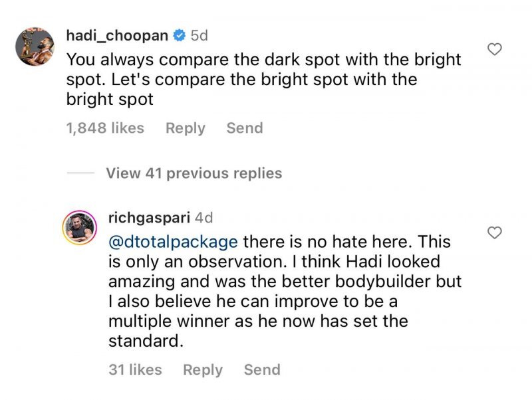Image resolution: width=532 pixels, height=400 pixels.
Task: Select hadi_choopan's bright spot comment text
Action: (x=263, y=80)
